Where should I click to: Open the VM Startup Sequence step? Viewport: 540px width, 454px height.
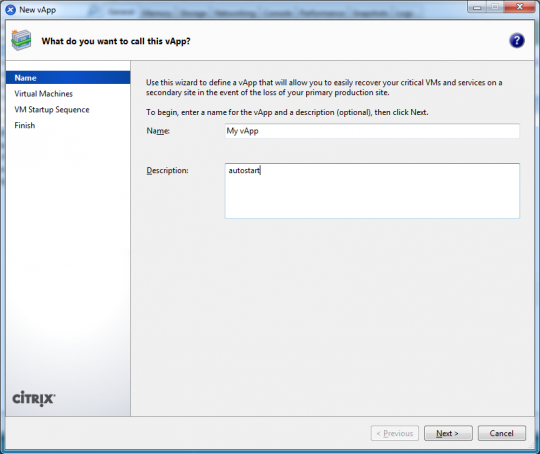point(52,110)
